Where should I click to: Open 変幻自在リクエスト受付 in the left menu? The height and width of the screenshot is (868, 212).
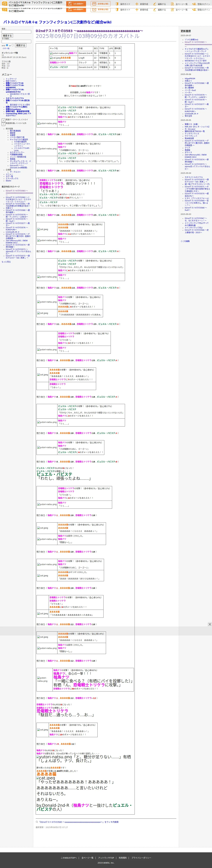tap(19, 105)
